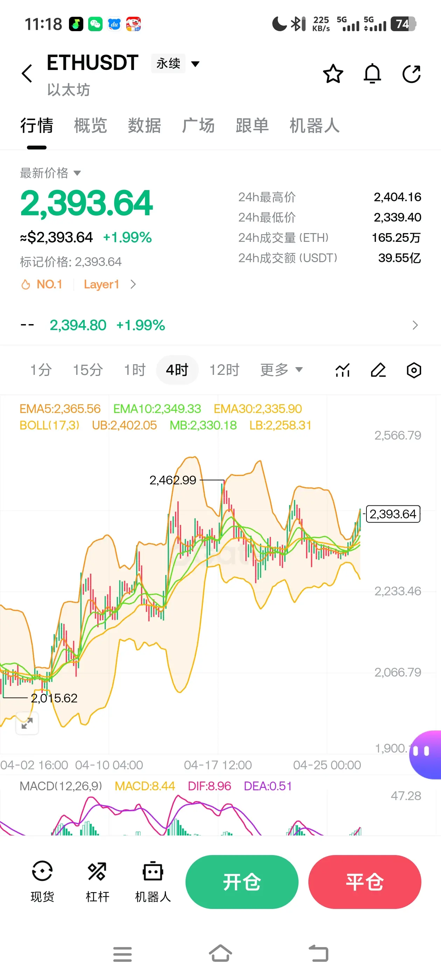Select 15分 timeframe
Image resolution: width=441 pixels, height=980 pixels.
click(x=88, y=370)
